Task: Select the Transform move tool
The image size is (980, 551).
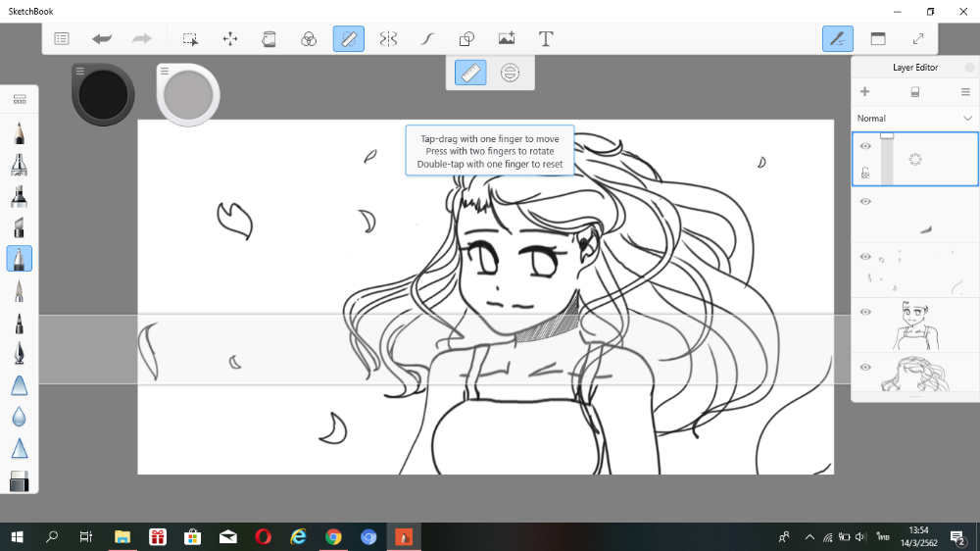Action: 230,39
